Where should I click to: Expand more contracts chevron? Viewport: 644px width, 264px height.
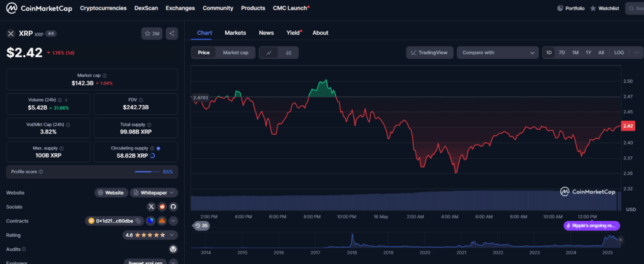174,221
